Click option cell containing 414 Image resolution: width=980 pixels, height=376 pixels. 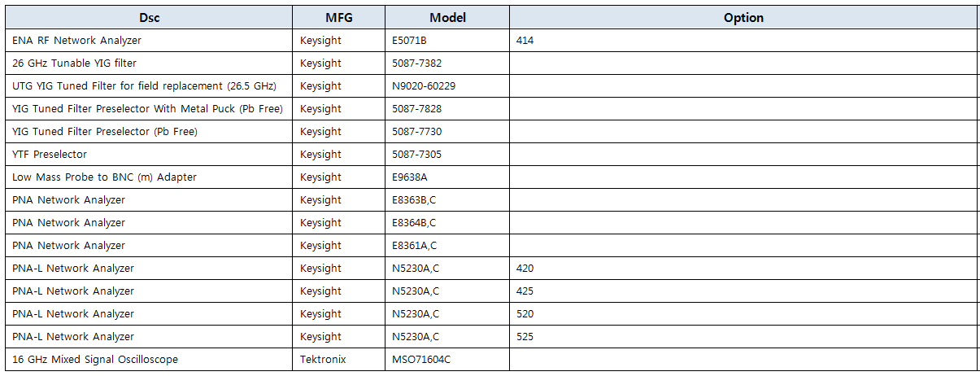525,40
